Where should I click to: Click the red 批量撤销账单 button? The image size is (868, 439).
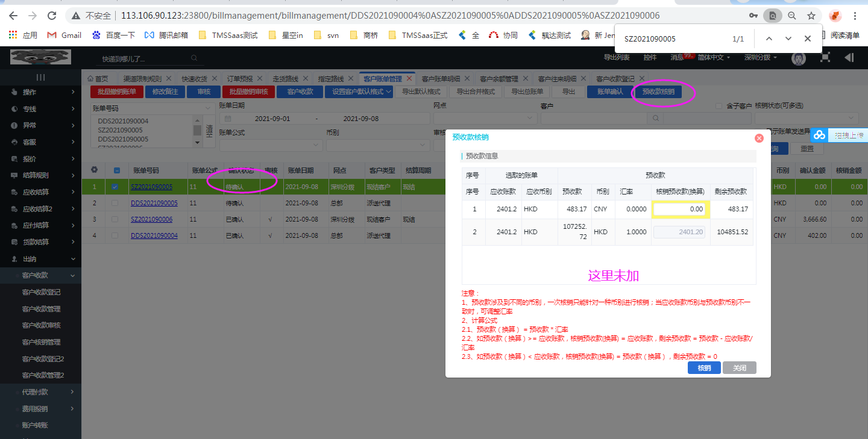coord(117,92)
